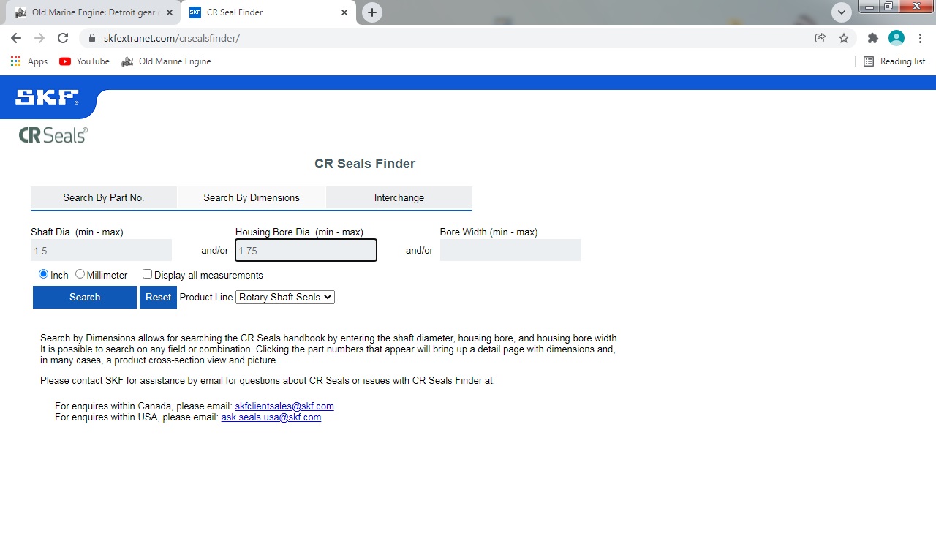Open a new tab with the plus button

coord(372,12)
